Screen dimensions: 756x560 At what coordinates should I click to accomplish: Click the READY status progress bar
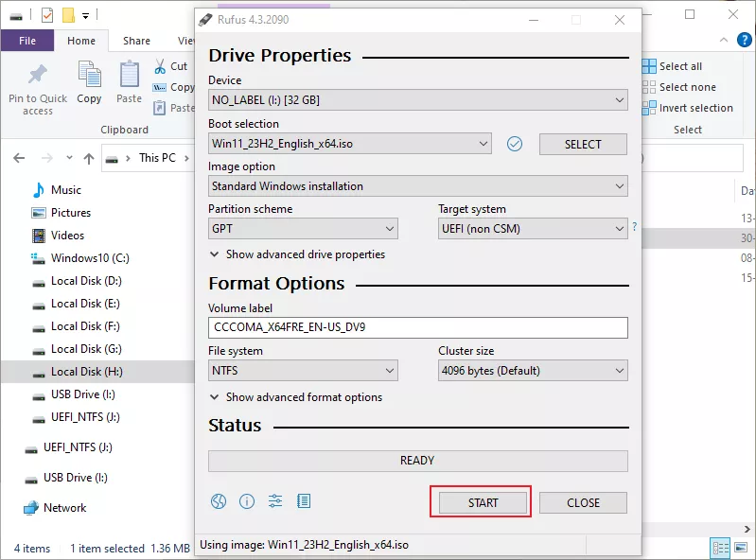point(418,461)
